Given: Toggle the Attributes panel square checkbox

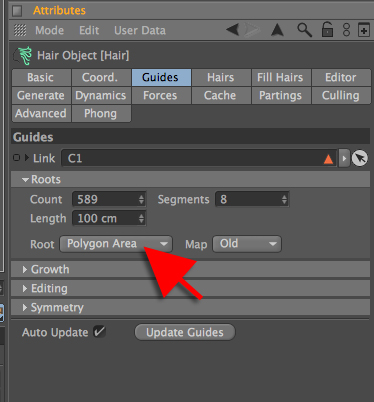Looking at the screenshot, I should pos(17,11).
